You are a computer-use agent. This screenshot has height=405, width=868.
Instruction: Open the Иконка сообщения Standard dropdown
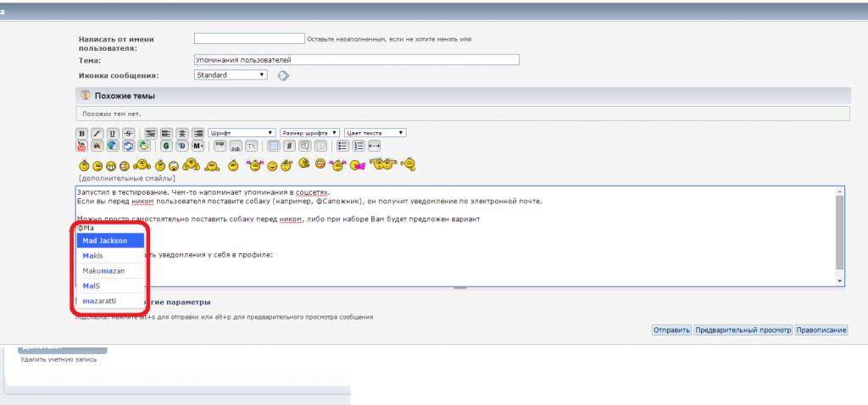[x=231, y=75]
